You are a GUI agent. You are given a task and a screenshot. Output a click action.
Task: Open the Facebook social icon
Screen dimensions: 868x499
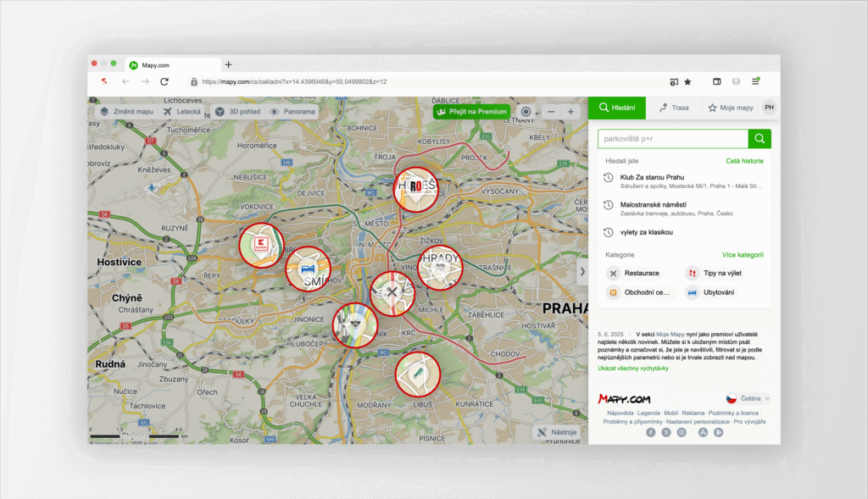pos(651,433)
